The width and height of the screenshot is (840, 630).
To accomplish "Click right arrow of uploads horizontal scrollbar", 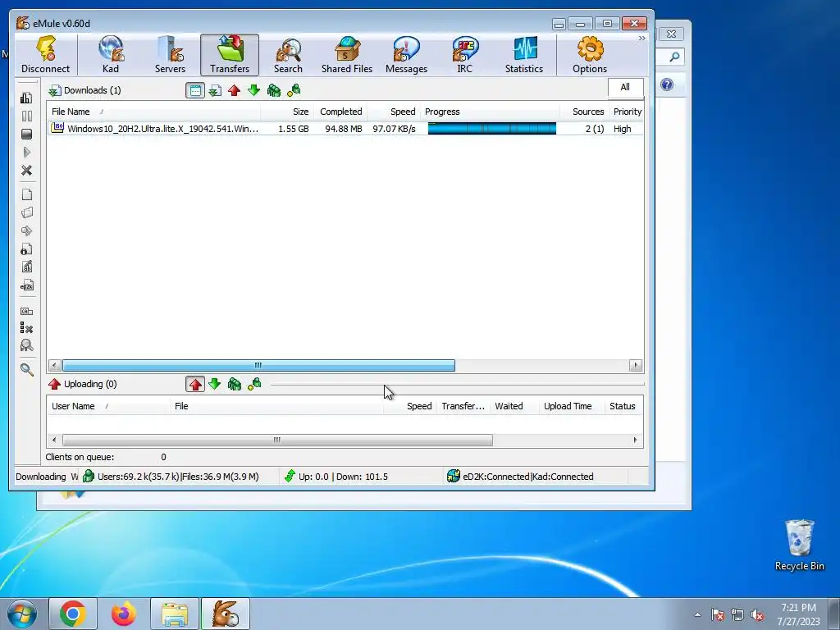I will (636, 440).
